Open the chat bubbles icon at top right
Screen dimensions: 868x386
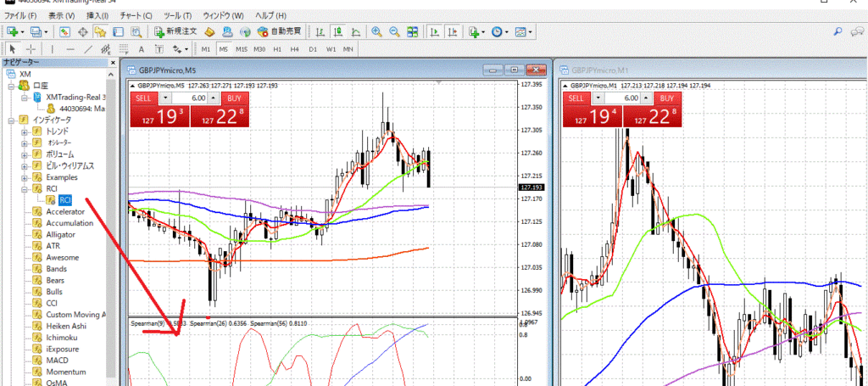point(856,32)
